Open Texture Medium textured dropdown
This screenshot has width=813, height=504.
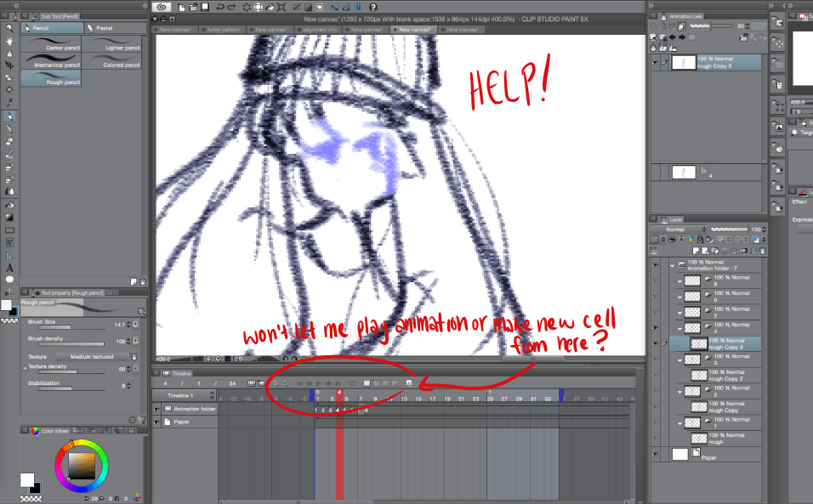tap(92, 357)
